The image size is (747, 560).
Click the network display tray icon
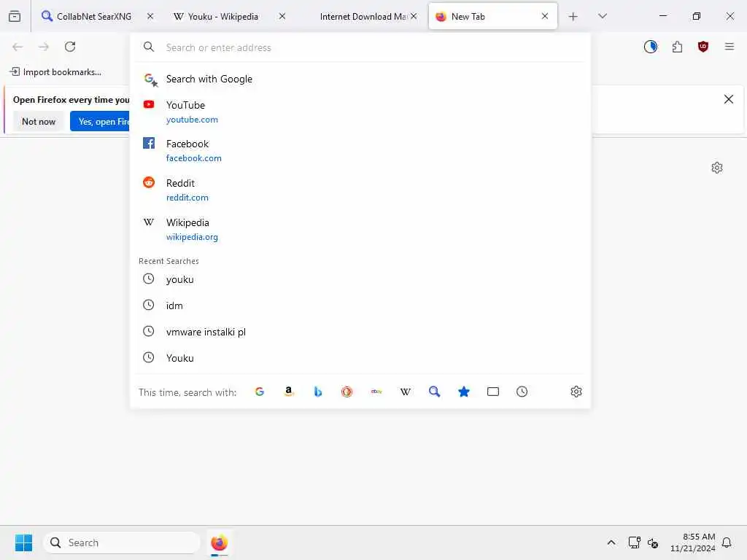coord(634,542)
